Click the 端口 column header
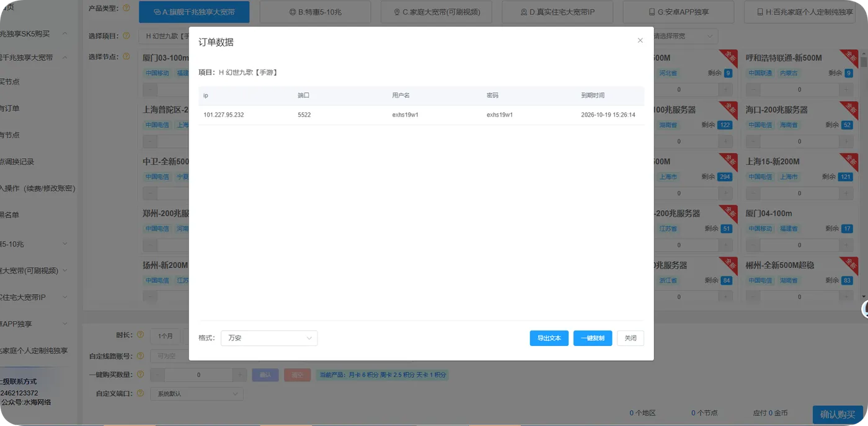868x426 pixels. [303, 95]
